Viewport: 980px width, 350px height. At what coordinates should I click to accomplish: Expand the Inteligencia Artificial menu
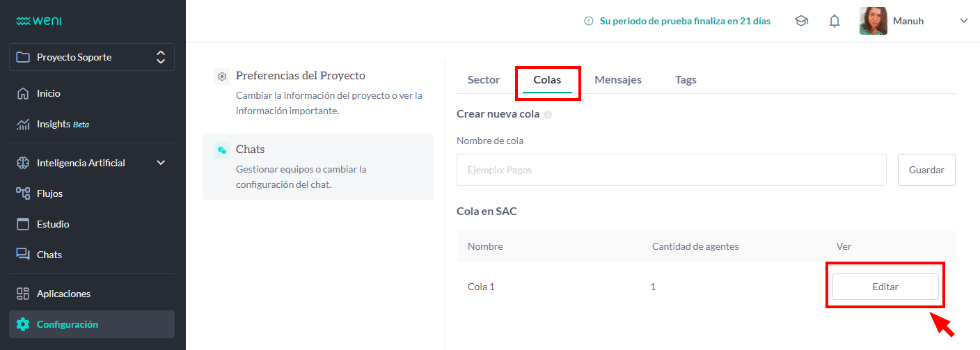(161, 163)
